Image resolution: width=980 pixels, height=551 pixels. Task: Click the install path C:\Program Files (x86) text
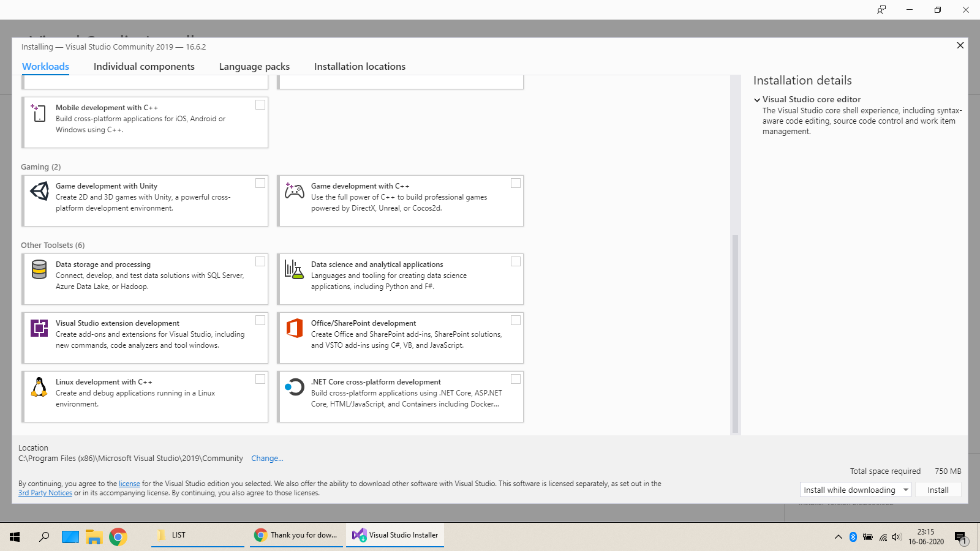pos(130,458)
